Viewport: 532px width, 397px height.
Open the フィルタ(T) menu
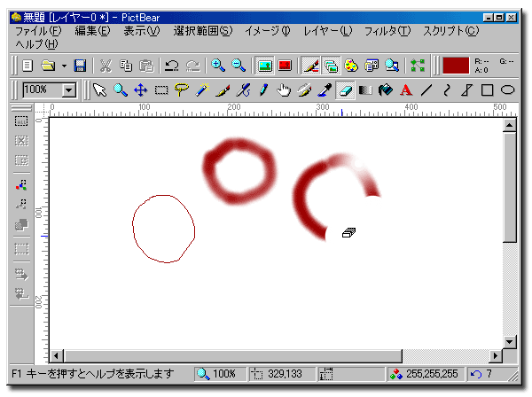(387, 31)
